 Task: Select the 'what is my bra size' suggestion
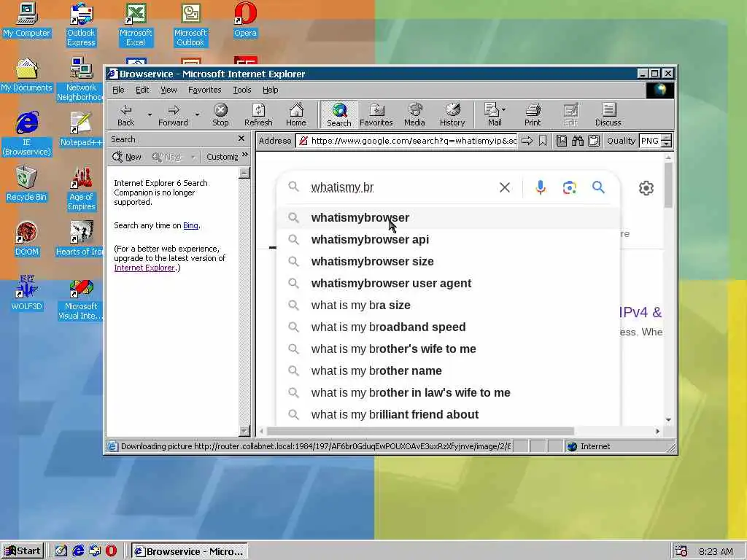(448, 306)
